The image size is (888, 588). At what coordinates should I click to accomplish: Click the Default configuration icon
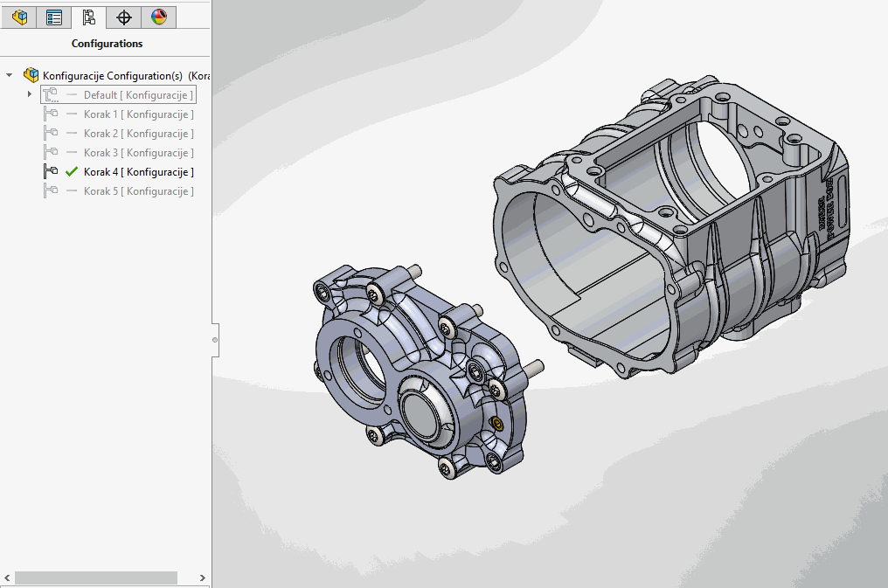pyautogui.click(x=51, y=94)
